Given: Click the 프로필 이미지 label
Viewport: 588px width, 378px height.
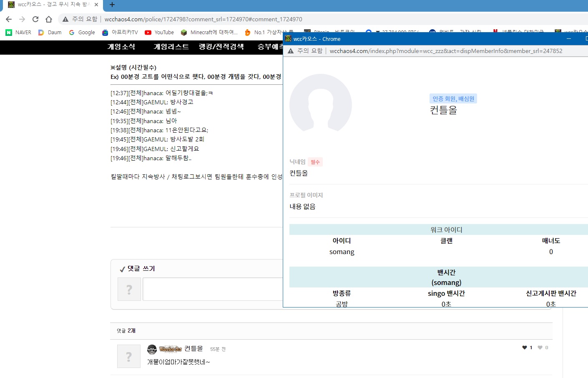Looking at the screenshot, I should 306,195.
